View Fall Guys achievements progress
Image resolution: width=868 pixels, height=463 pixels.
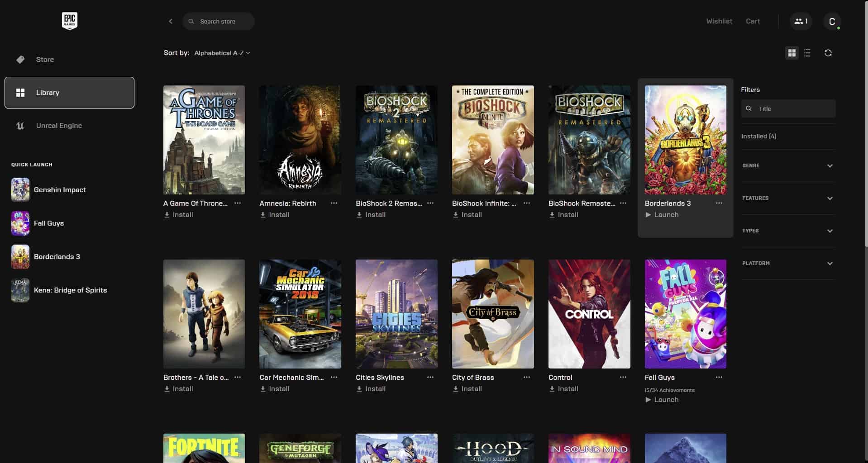pyautogui.click(x=669, y=390)
